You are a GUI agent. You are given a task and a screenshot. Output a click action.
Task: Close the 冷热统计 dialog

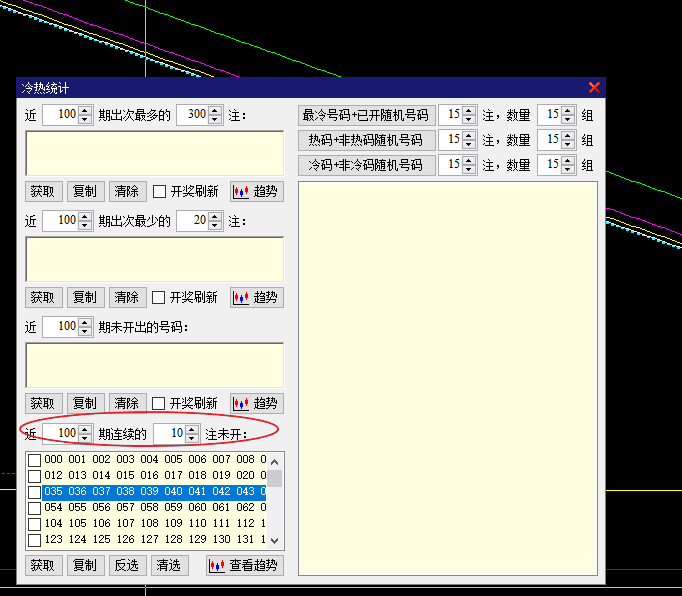tap(594, 88)
